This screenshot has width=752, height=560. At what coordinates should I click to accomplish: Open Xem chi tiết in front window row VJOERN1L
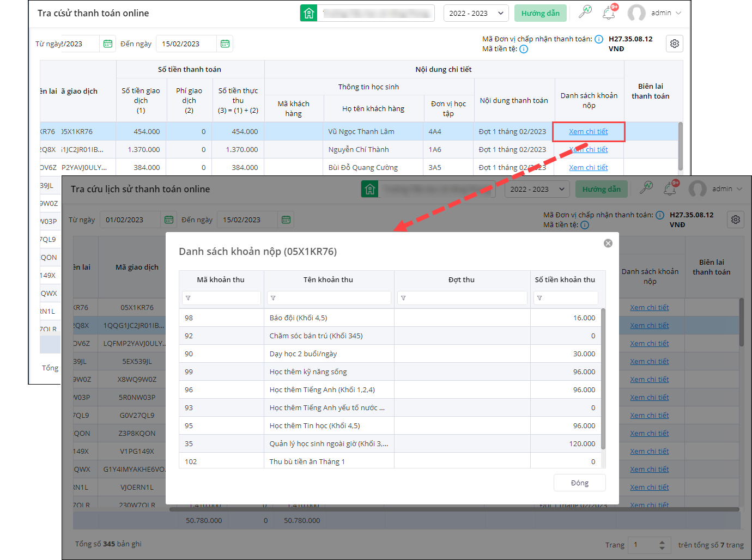click(x=650, y=487)
